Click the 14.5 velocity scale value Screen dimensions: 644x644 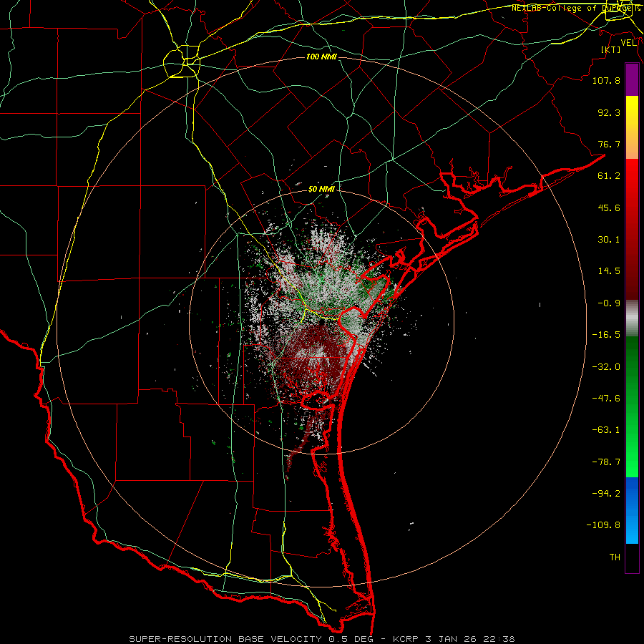pos(609,271)
